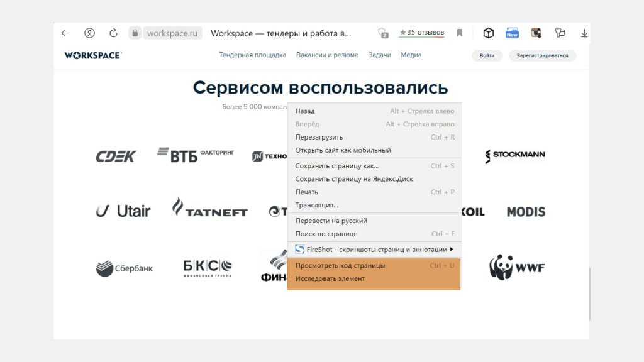Open the 35 отзывов reviews link
The width and height of the screenshot is (644, 362).
tap(422, 33)
